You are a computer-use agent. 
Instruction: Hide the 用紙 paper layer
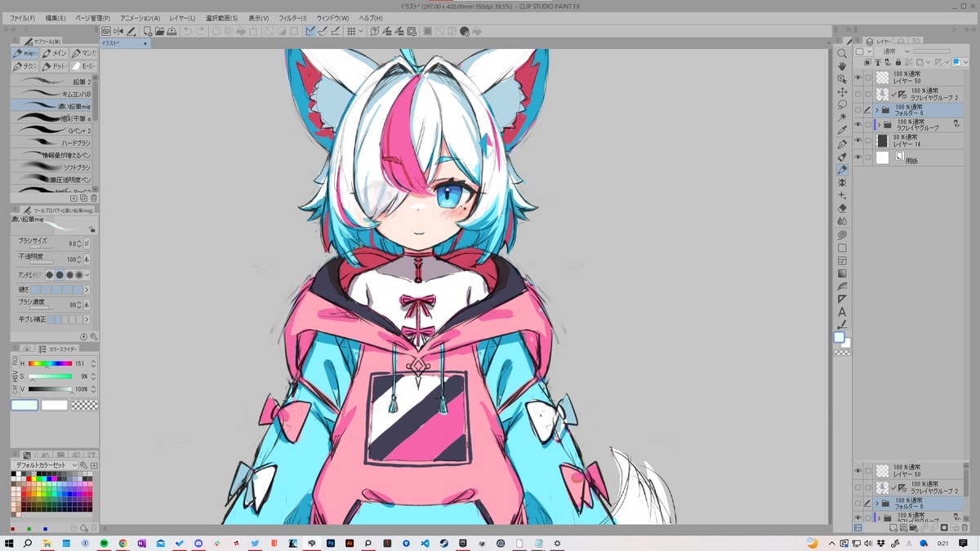pyautogui.click(x=857, y=158)
